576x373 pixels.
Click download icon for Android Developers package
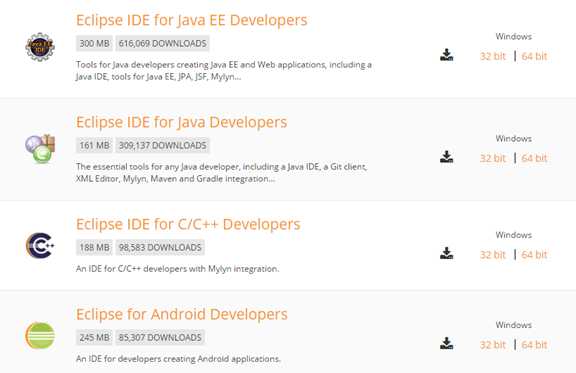pyautogui.click(x=446, y=343)
